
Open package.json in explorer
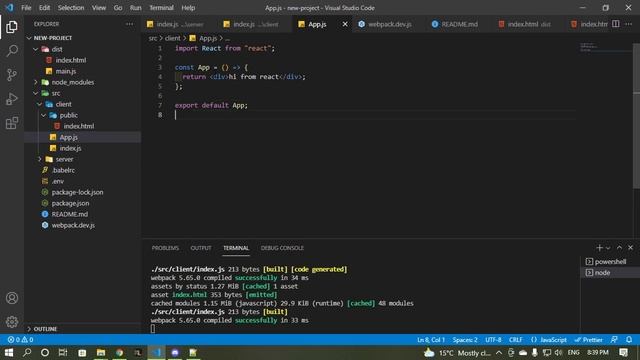[x=70, y=203]
